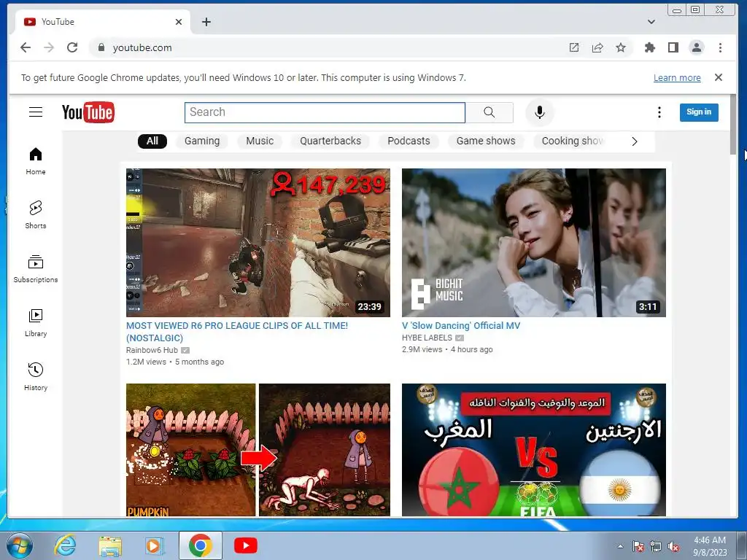This screenshot has width=747, height=560.
Task: Open the R6 gameplay video thumbnail
Action: pos(258,242)
